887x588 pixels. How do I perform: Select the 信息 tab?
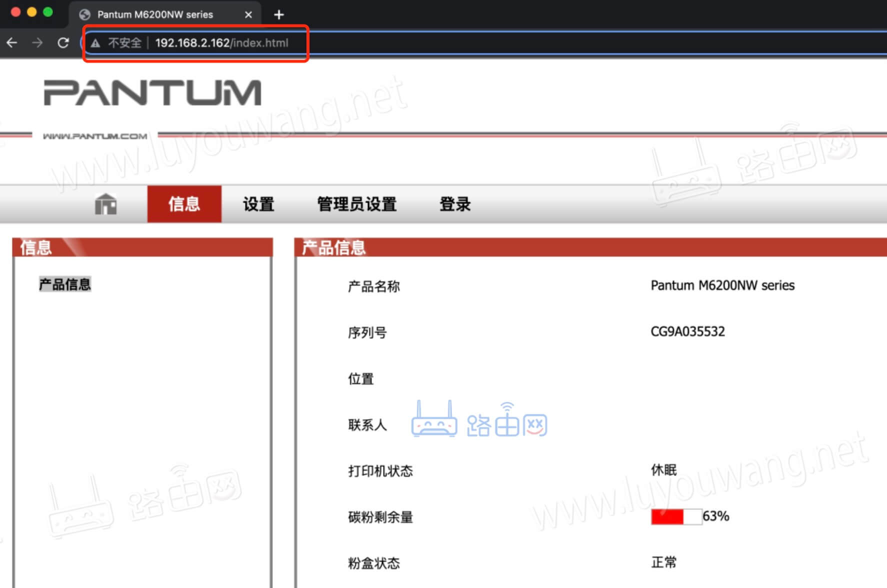click(x=184, y=204)
